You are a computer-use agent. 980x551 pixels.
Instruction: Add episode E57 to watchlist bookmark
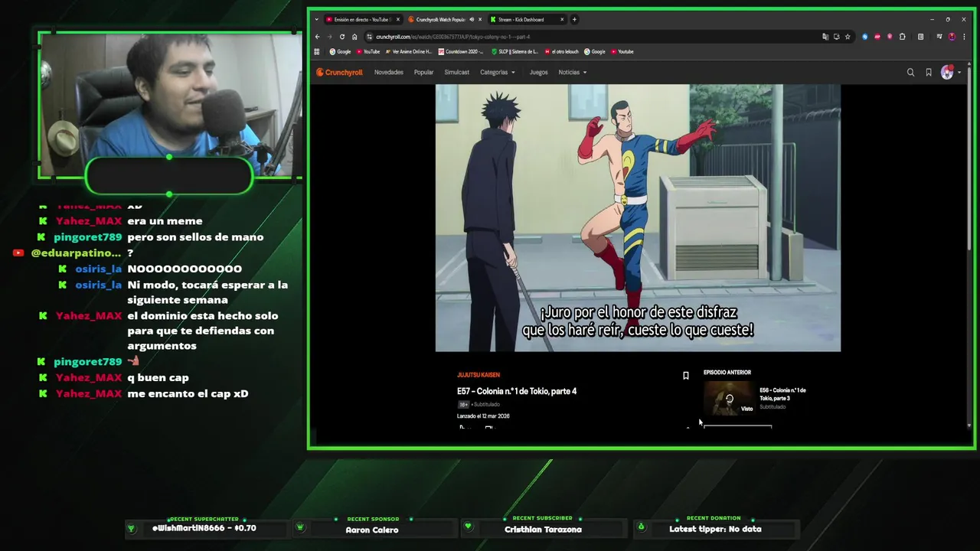[x=686, y=376]
